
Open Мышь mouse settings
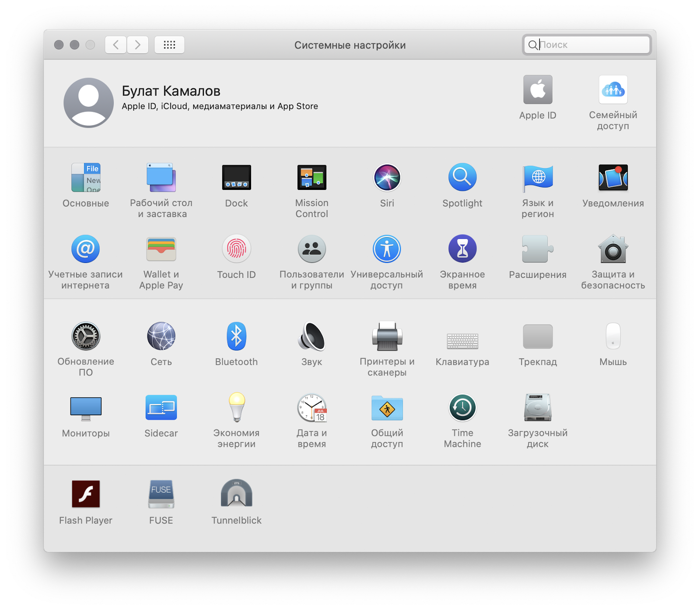pos(613,337)
